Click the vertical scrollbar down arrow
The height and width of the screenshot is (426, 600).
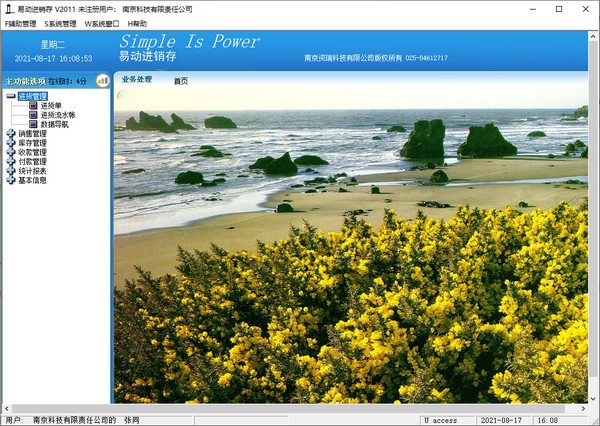[593, 398]
